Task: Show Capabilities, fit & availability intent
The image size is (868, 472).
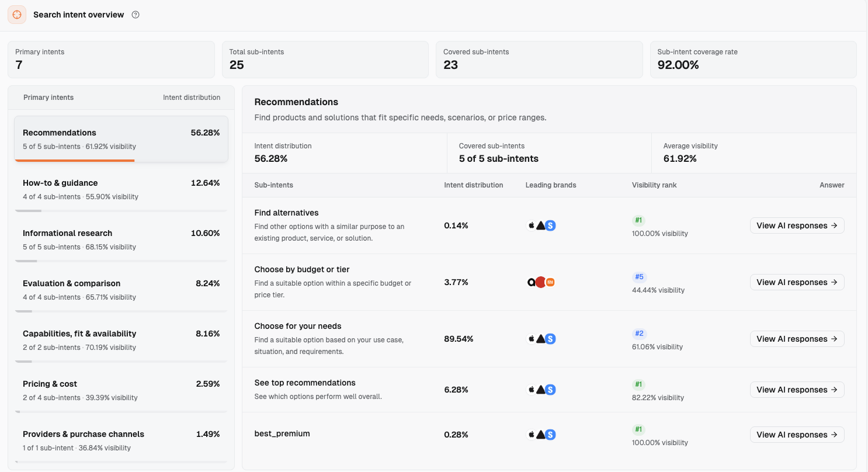Action: tap(121, 340)
